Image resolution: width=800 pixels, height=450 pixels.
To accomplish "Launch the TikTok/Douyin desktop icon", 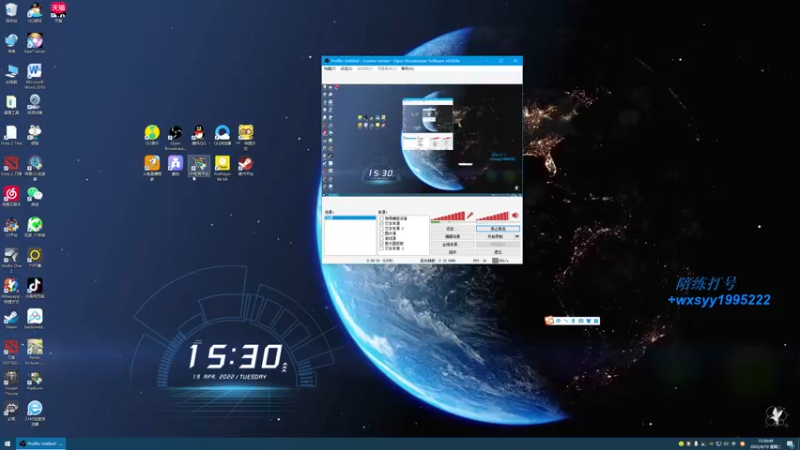I will point(34,287).
